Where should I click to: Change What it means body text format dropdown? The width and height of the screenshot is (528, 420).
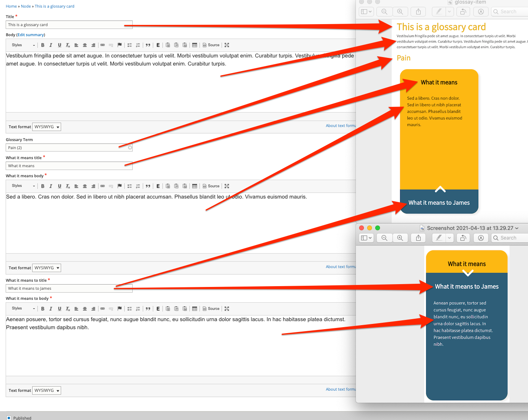coord(47,268)
